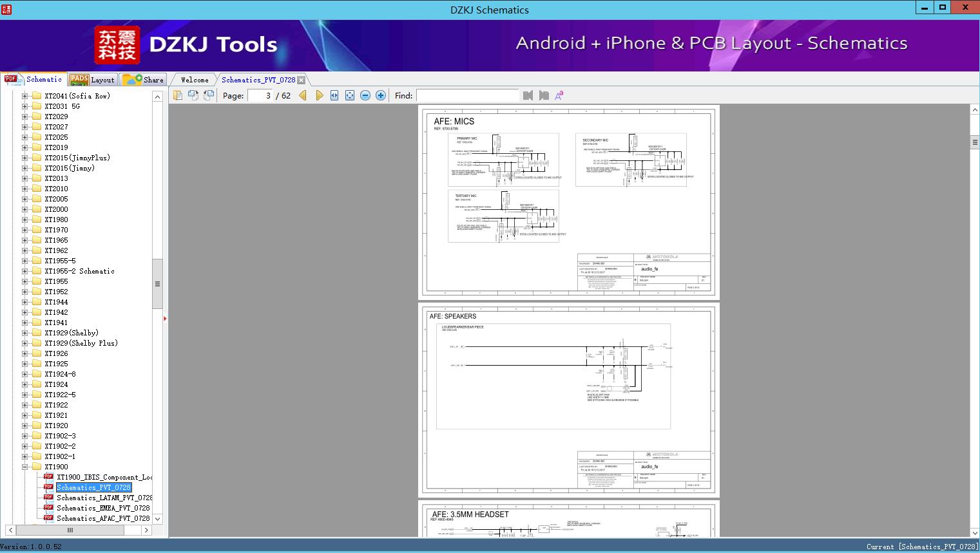980x553 pixels.
Task: Select the XT2000 folder
Action: pyautogui.click(x=56, y=209)
